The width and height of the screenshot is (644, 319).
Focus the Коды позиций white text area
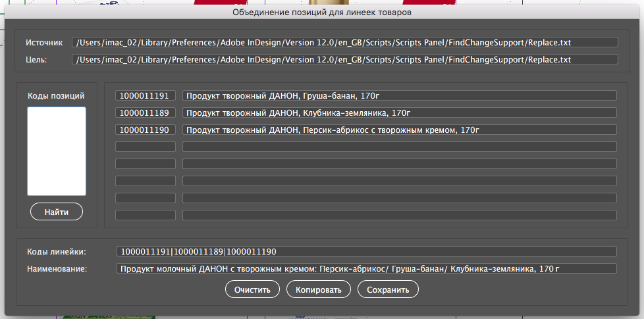(x=57, y=151)
